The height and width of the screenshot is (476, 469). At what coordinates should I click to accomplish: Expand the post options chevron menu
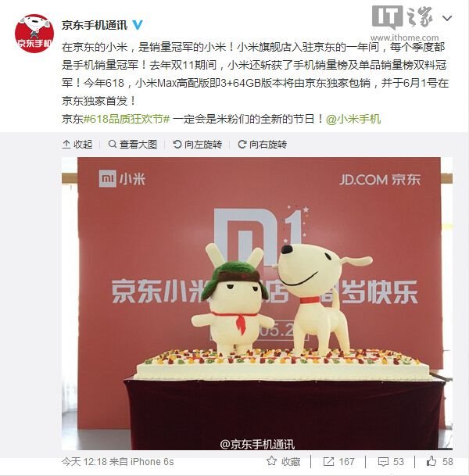tap(447, 19)
